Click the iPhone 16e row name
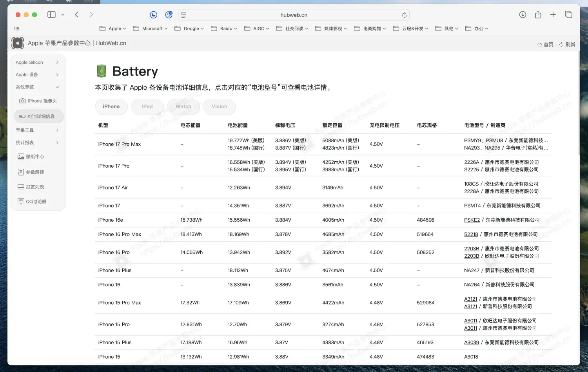 [111, 220]
